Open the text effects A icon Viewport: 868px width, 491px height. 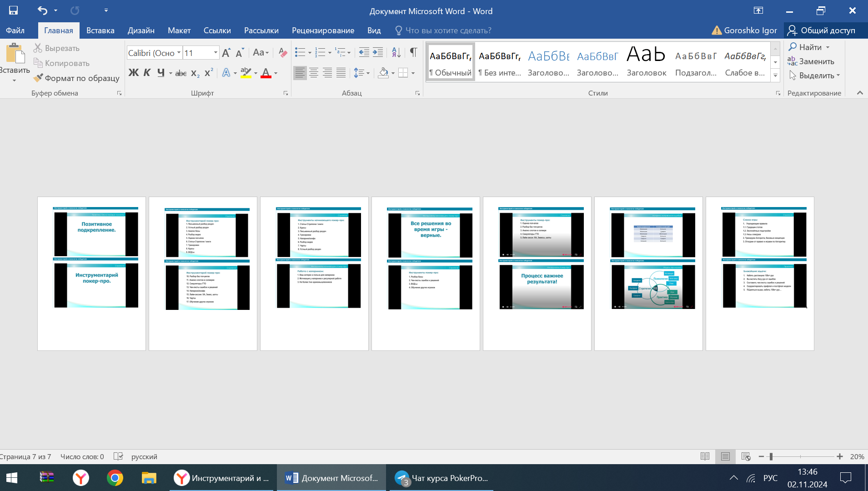click(x=226, y=73)
